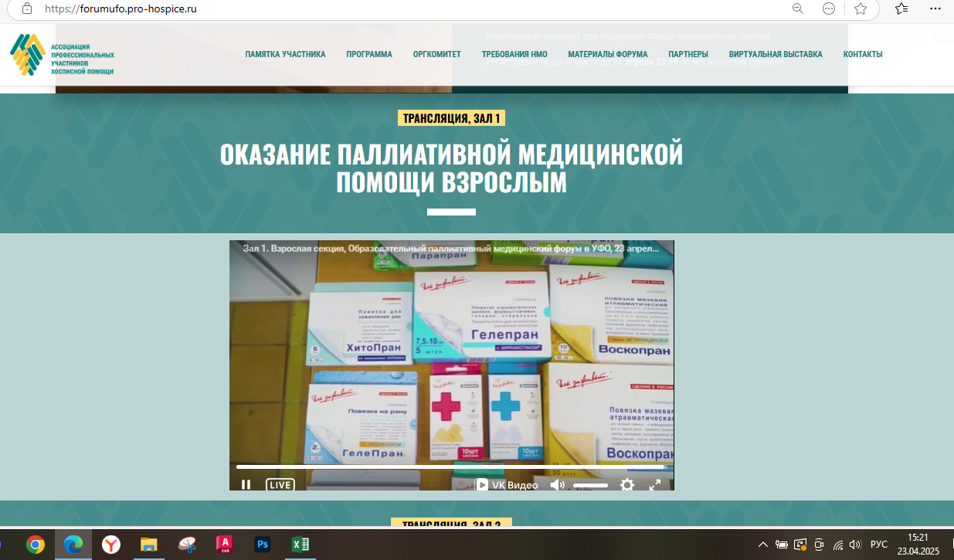Open the three-dots icon in address bar
Viewport: 954px width, 560px height.
click(829, 8)
